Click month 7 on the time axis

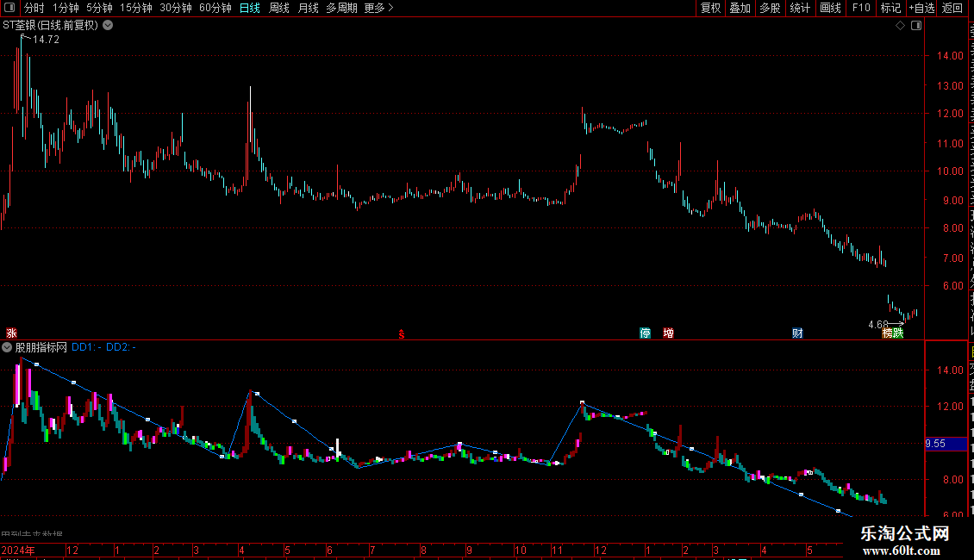click(372, 551)
